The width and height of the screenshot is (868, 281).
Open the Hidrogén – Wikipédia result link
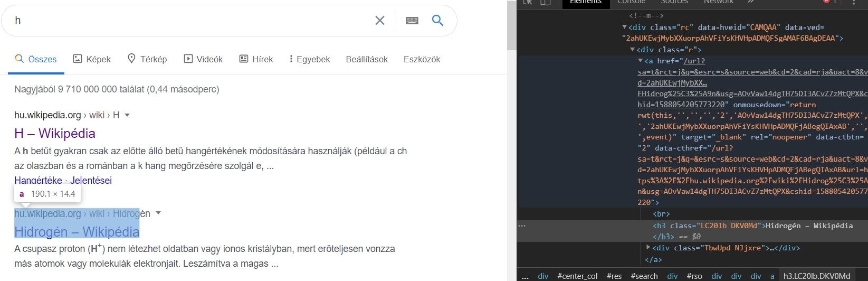77,232
